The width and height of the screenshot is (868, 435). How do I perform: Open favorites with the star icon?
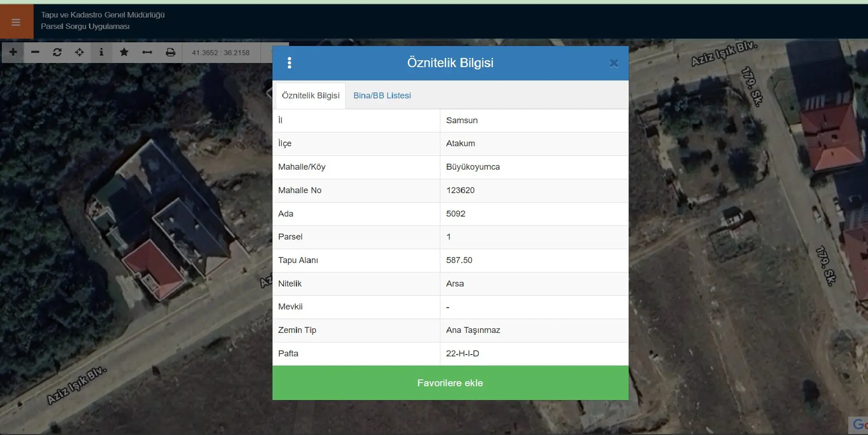tap(124, 52)
